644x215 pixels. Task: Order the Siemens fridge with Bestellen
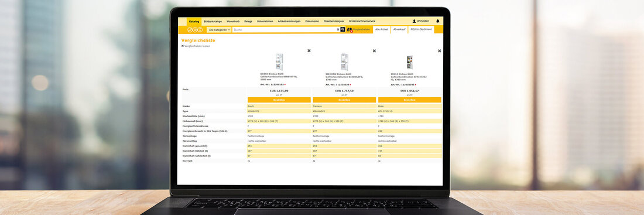point(344,100)
